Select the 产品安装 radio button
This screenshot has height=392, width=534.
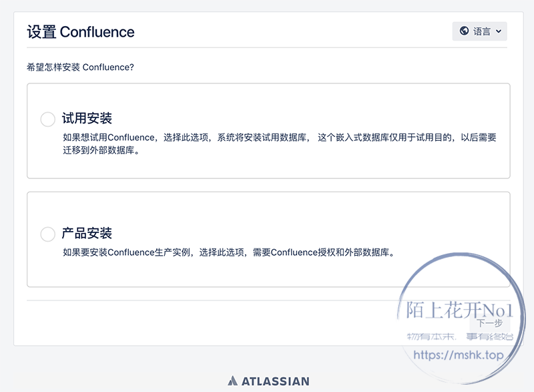[x=47, y=234]
